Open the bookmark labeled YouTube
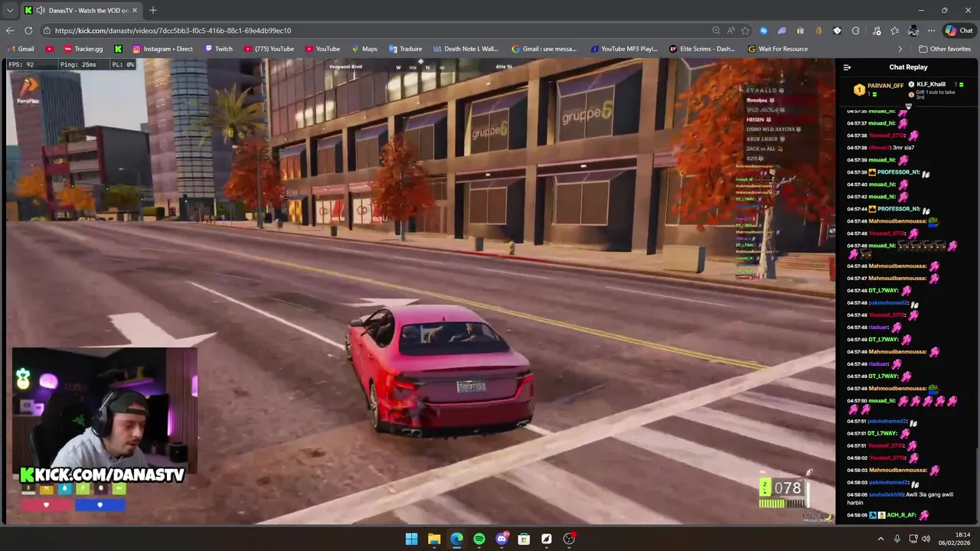Image resolution: width=980 pixels, height=551 pixels. pos(322,49)
